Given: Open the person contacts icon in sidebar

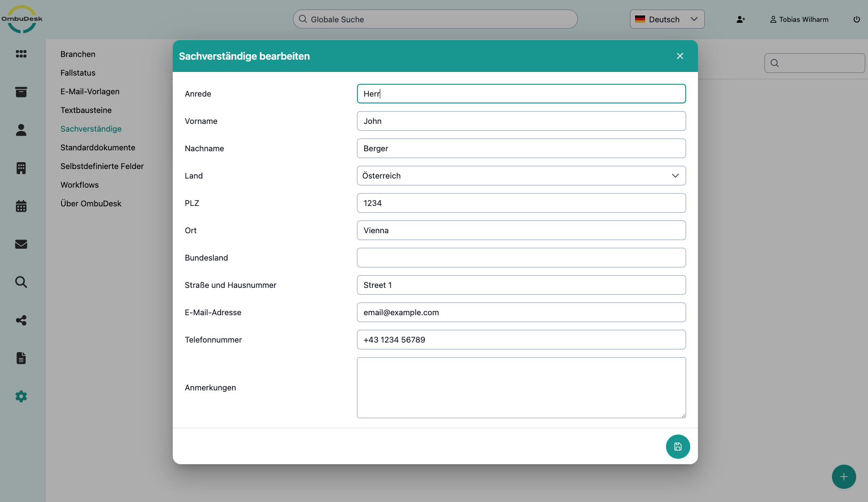Looking at the screenshot, I should 21,130.
